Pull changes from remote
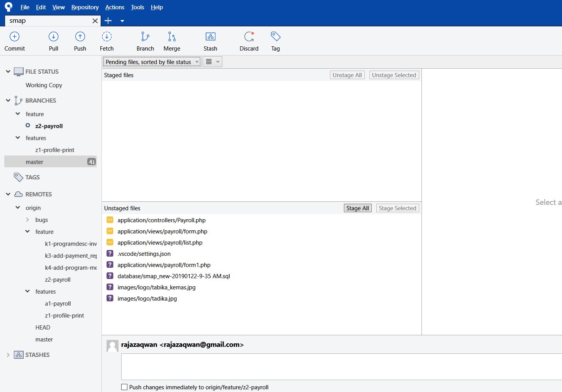The height and width of the screenshot is (392, 562). pyautogui.click(x=53, y=41)
